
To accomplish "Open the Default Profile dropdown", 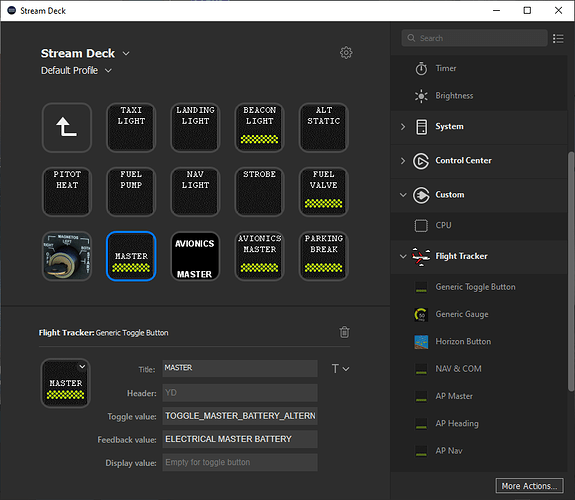I will pyautogui.click(x=108, y=70).
